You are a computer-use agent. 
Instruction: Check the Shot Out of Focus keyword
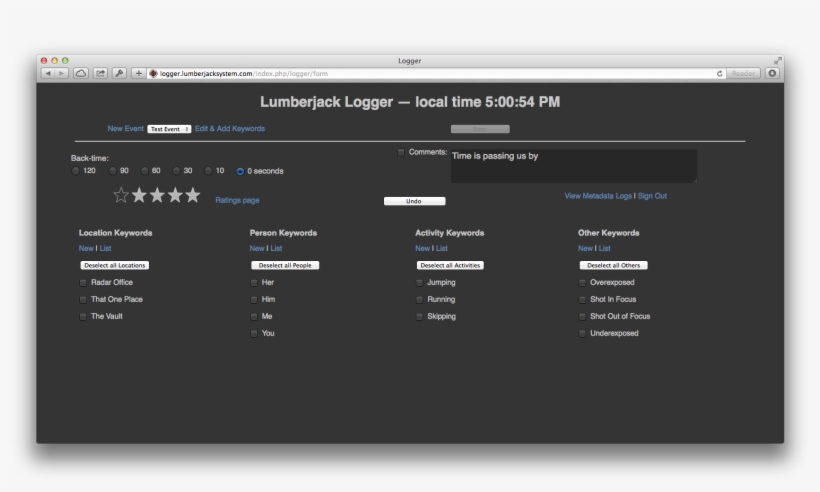(x=582, y=317)
